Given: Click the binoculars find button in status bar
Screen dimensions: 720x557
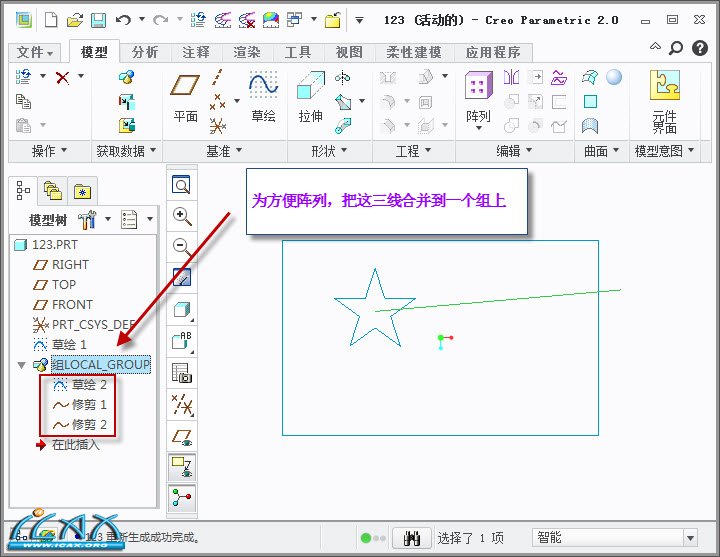Looking at the screenshot, I should pos(410,538).
